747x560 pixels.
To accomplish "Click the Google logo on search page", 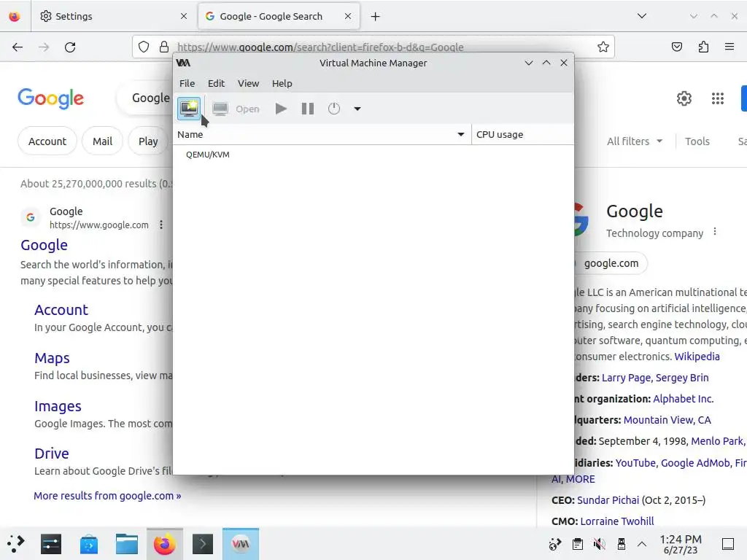I will (x=50, y=98).
